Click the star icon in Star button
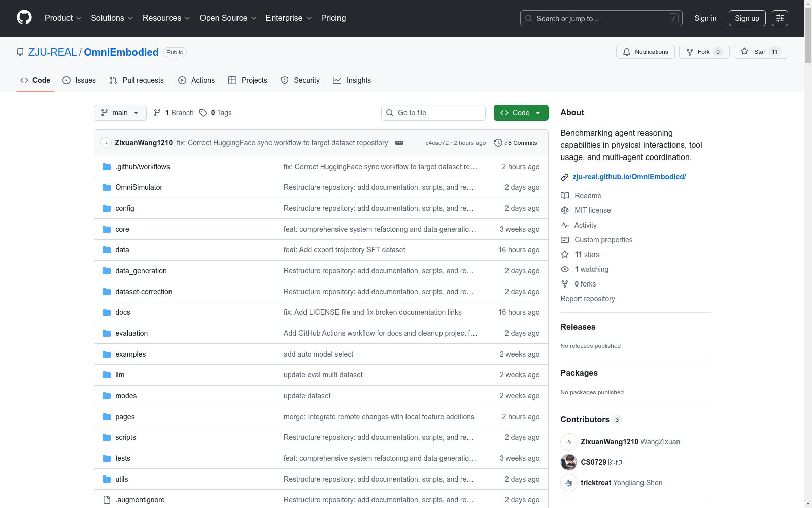This screenshot has width=812, height=508. 745,51
